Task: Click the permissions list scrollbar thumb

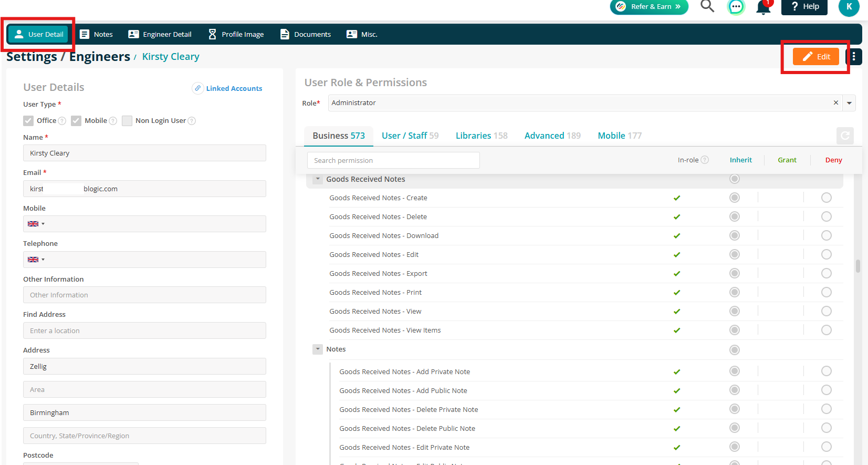Action: (x=858, y=266)
